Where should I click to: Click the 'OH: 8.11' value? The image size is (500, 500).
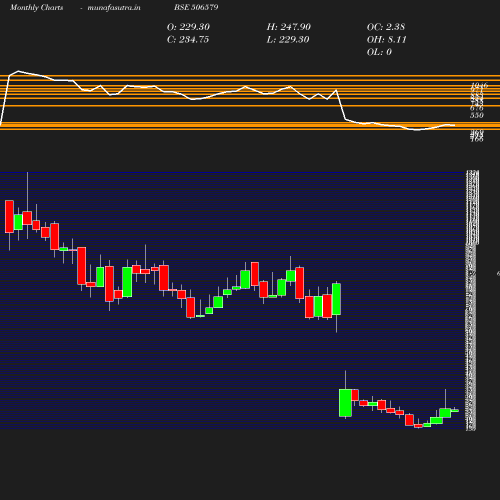click(386, 40)
